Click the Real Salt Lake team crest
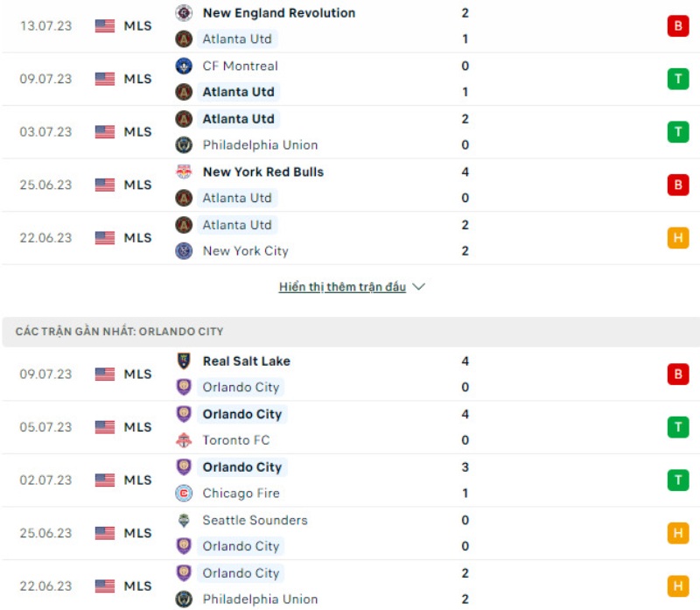700x610 pixels. coord(184,361)
